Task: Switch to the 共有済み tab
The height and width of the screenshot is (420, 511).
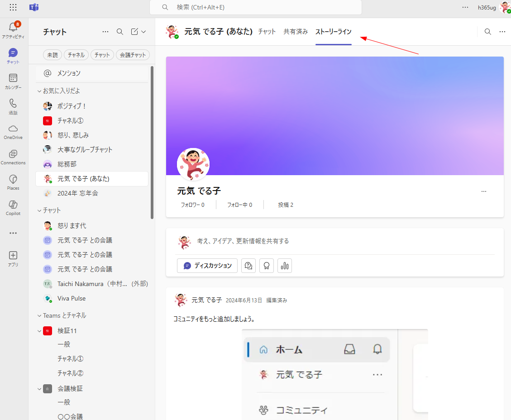Action: tap(296, 32)
